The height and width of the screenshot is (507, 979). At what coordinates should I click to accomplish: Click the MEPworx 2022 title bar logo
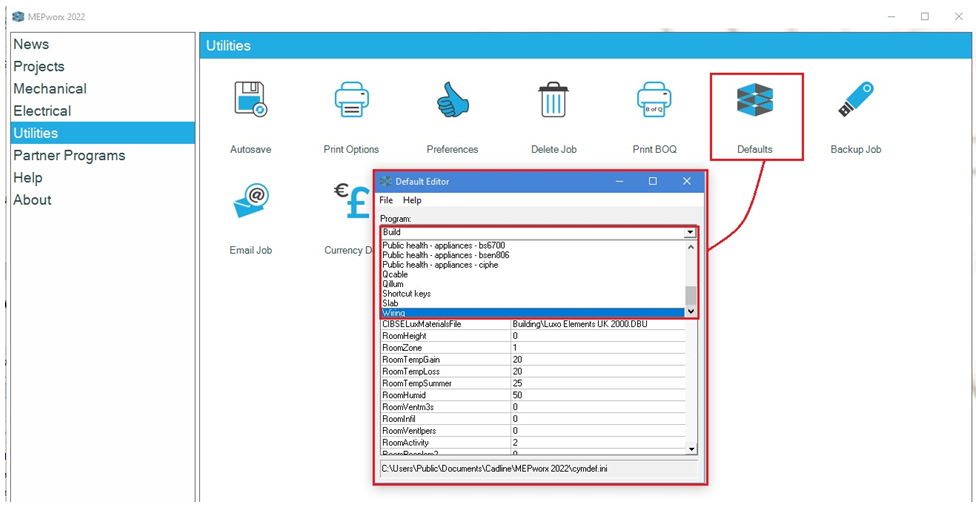18,17
